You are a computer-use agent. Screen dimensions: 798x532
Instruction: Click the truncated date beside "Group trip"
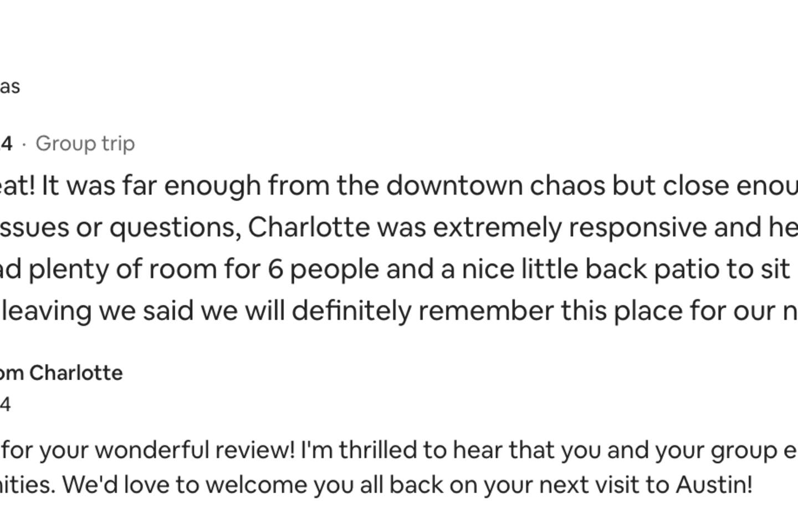coord(6,144)
